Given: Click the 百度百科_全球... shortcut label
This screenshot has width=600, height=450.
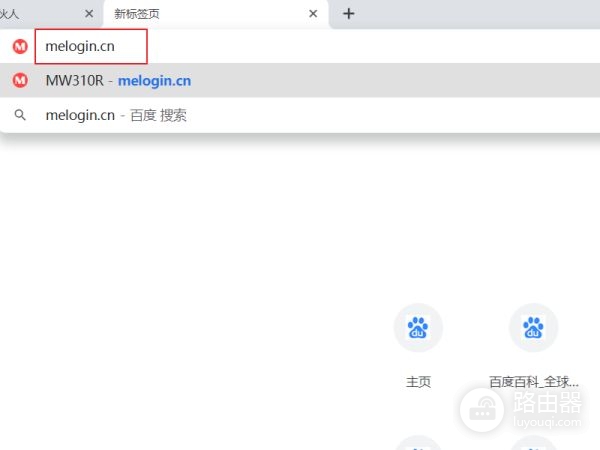Looking at the screenshot, I should click(x=533, y=382).
